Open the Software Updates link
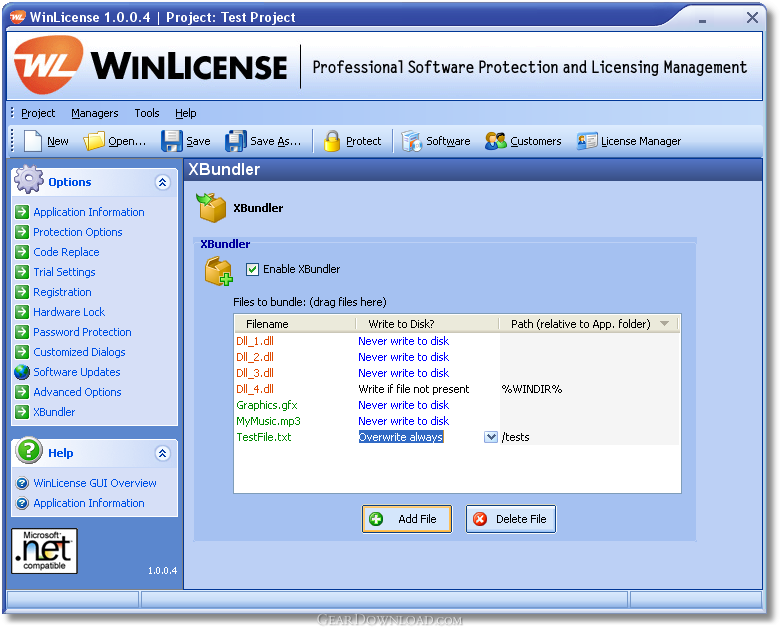Image resolution: width=781 pixels, height=628 pixels. [77, 372]
